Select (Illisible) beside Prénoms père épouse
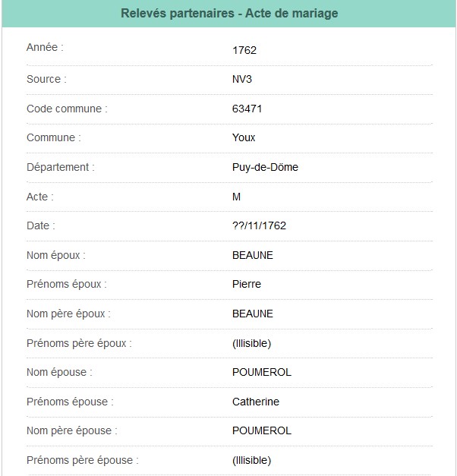Image resolution: width=457 pixels, height=476 pixels. (251, 460)
